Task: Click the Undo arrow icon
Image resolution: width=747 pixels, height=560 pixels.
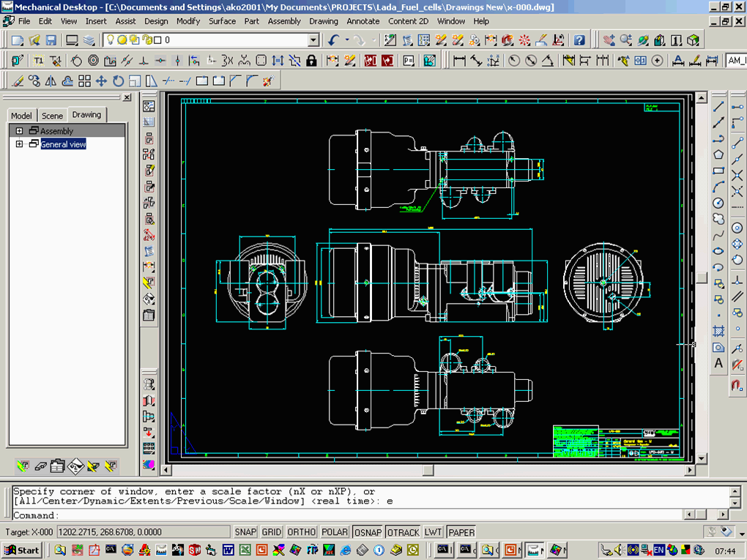Action: point(334,40)
